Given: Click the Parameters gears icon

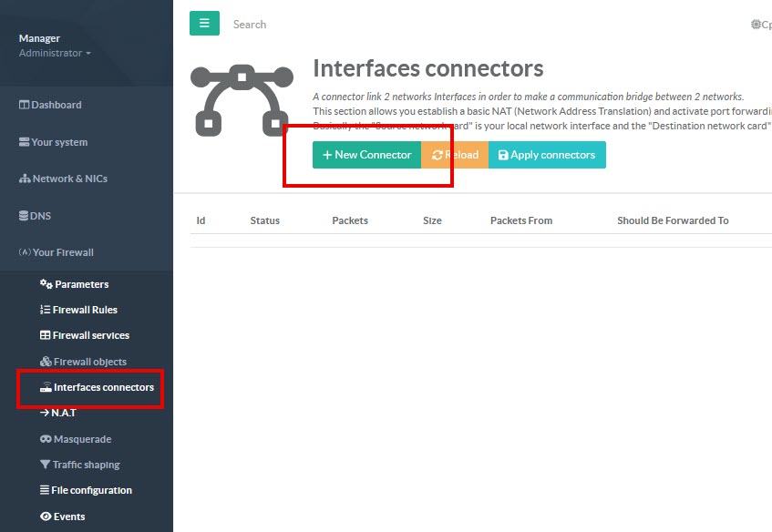Looking at the screenshot, I should point(46,284).
